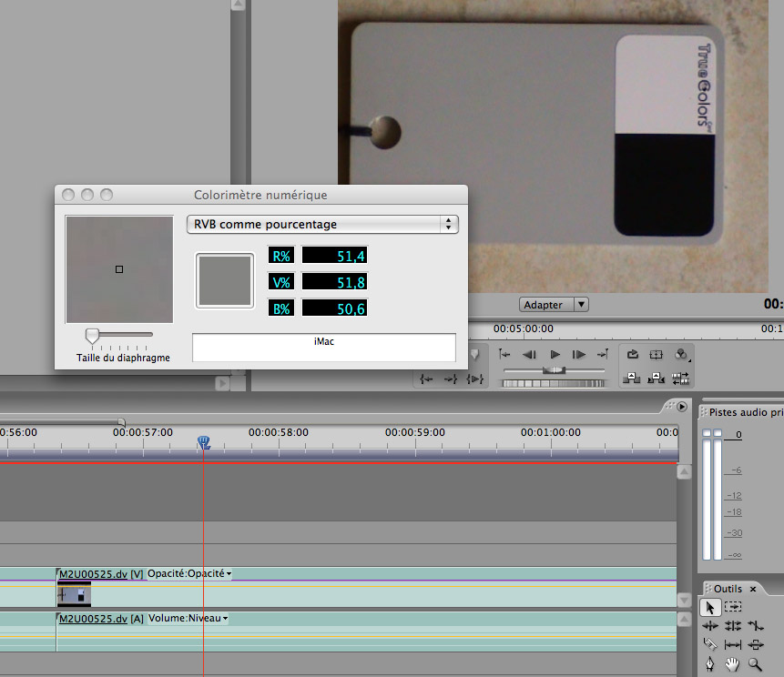
Task: Go to previous marker in monitor
Action: click(x=504, y=354)
